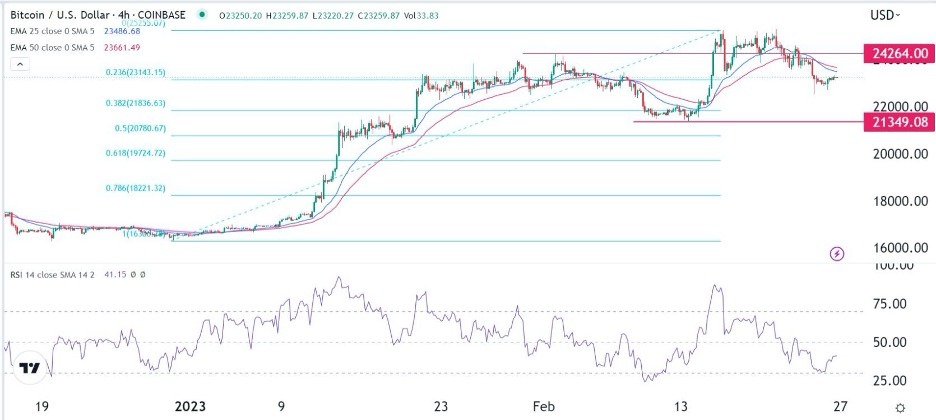Select the 0.786(18221.32) Fibonacci level label
Viewport: 936px width, 420px height.
tap(135, 188)
